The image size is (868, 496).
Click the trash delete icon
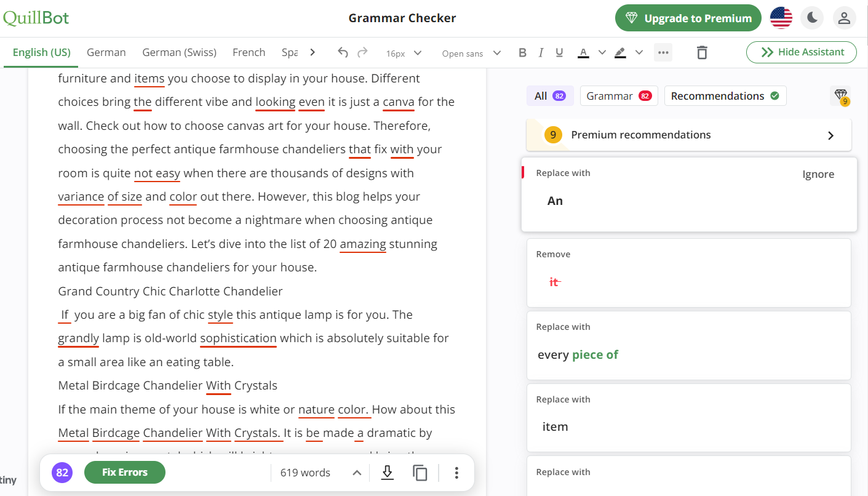coord(702,53)
